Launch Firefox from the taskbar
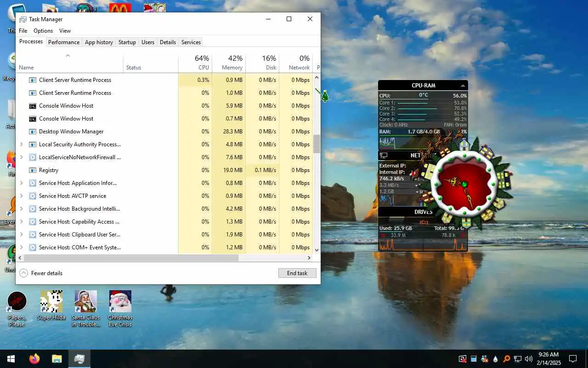 pyautogui.click(x=34, y=359)
